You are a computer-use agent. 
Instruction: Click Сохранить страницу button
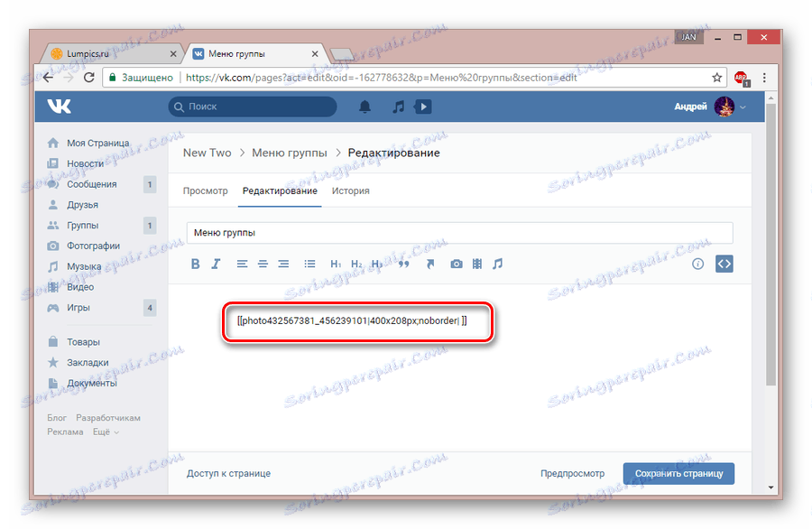pyautogui.click(x=678, y=474)
